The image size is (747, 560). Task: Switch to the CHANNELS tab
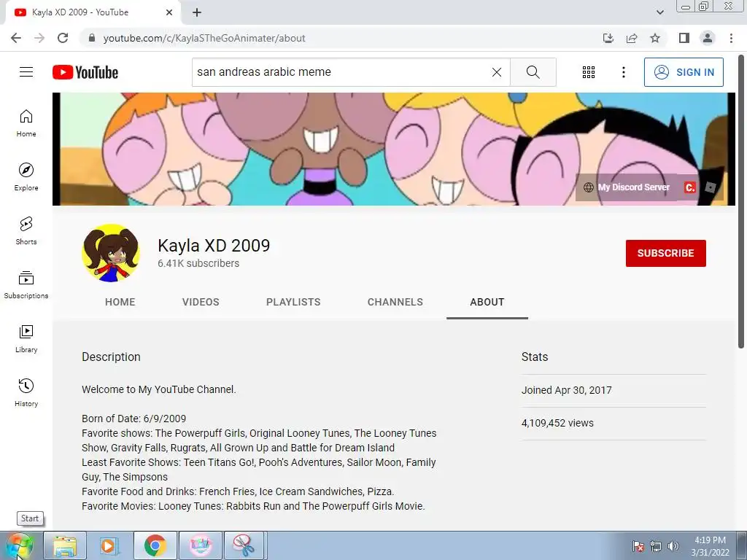click(x=395, y=302)
